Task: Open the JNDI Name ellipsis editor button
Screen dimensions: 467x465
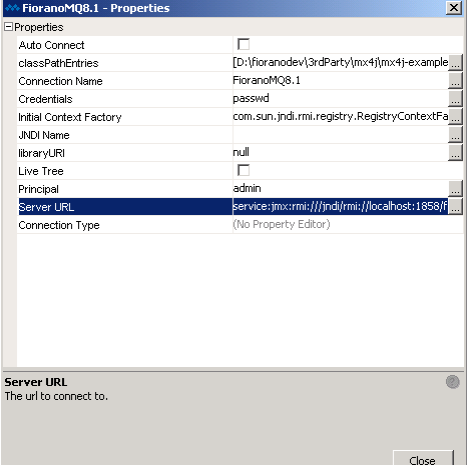Action: click(x=455, y=135)
